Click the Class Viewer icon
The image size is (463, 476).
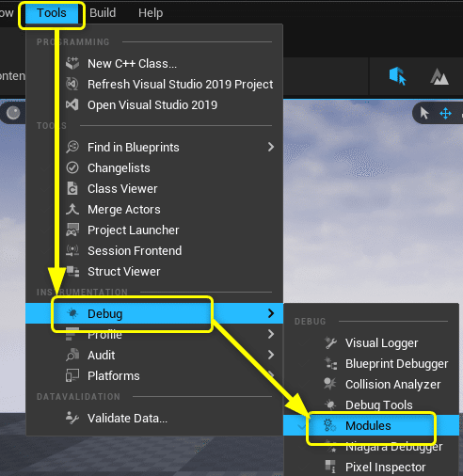72,188
